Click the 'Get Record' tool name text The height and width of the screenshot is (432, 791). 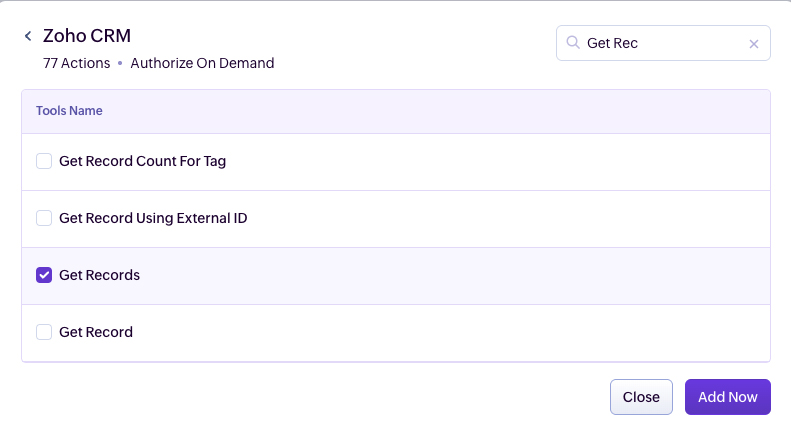pyautogui.click(x=96, y=332)
